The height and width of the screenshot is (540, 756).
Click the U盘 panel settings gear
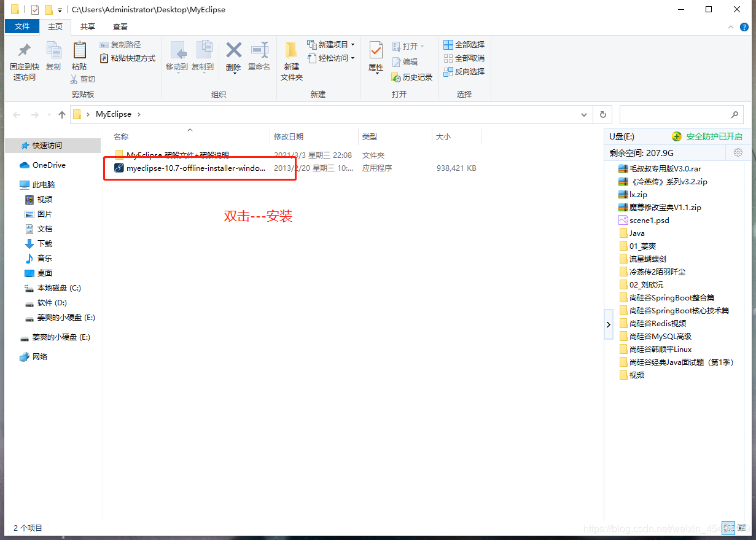pyautogui.click(x=738, y=152)
